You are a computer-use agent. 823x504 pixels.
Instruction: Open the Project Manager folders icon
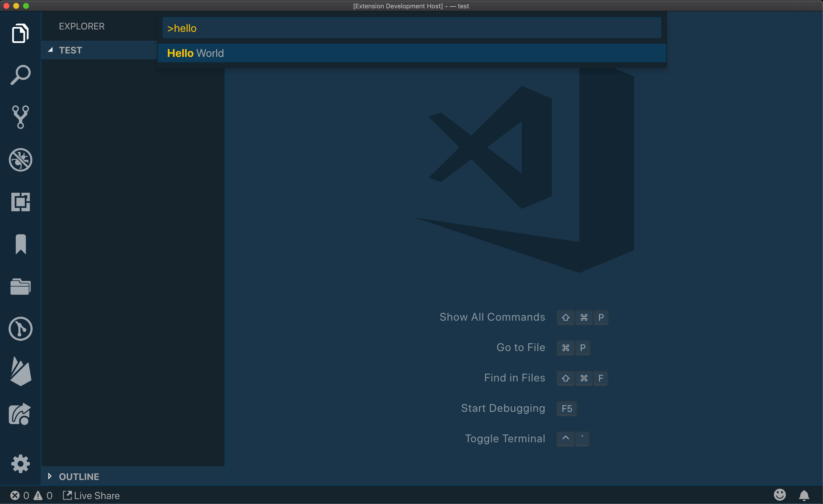point(20,287)
